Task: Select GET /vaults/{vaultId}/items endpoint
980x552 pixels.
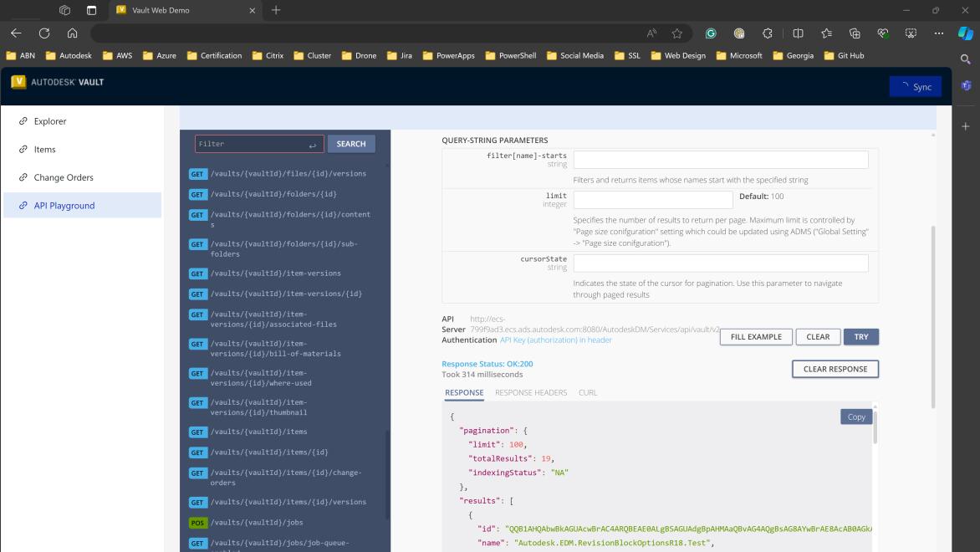Action: click(x=283, y=432)
